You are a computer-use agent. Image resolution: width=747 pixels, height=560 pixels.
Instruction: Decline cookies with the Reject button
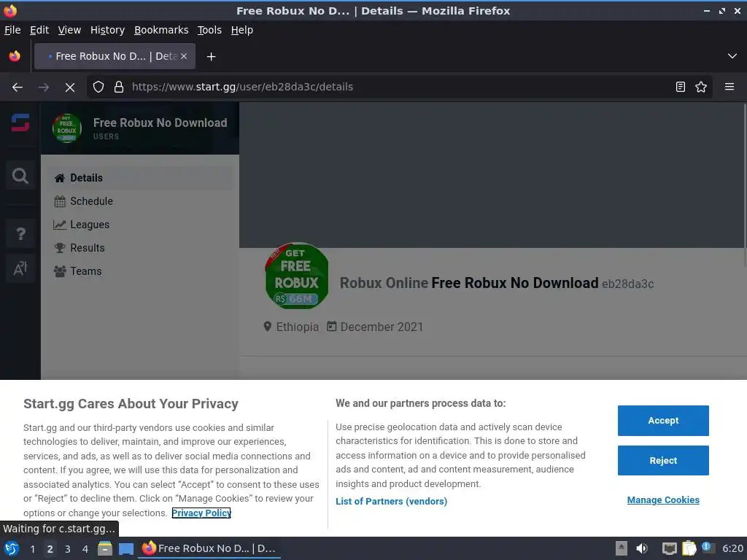point(663,461)
